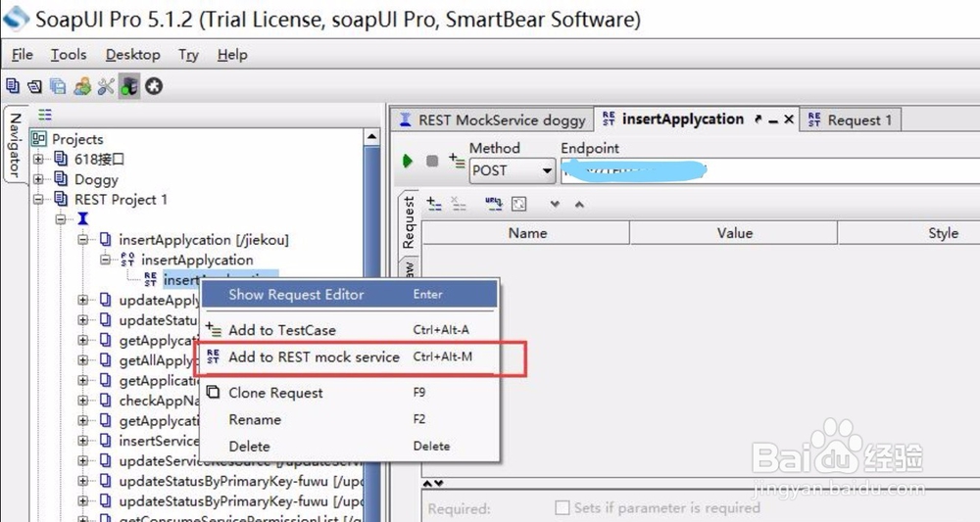Open the Try menu
The width and height of the screenshot is (980, 522).
188,55
